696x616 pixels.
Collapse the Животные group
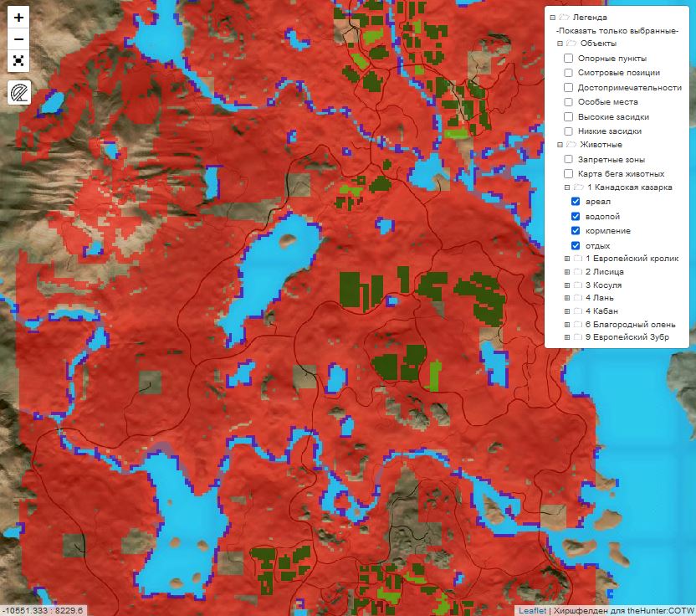pyautogui.click(x=560, y=145)
